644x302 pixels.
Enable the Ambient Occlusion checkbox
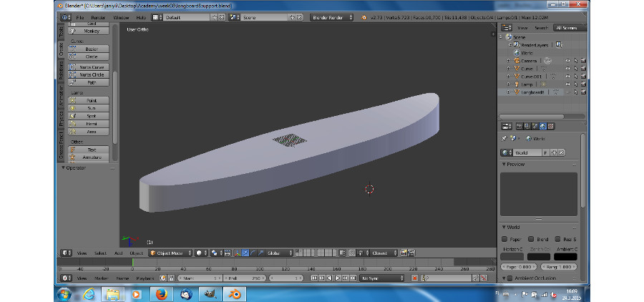509,278
